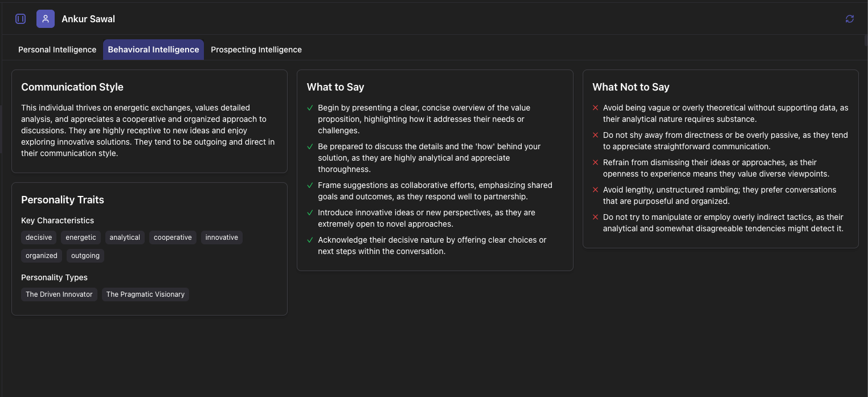Click the checkmark beside the decisive nature tip
The width and height of the screenshot is (868, 397).
point(310,240)
